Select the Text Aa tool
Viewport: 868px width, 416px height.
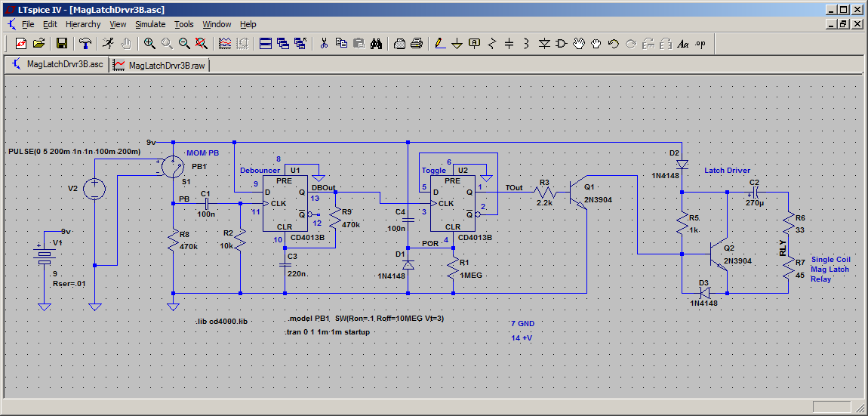(x=683, y=43)
